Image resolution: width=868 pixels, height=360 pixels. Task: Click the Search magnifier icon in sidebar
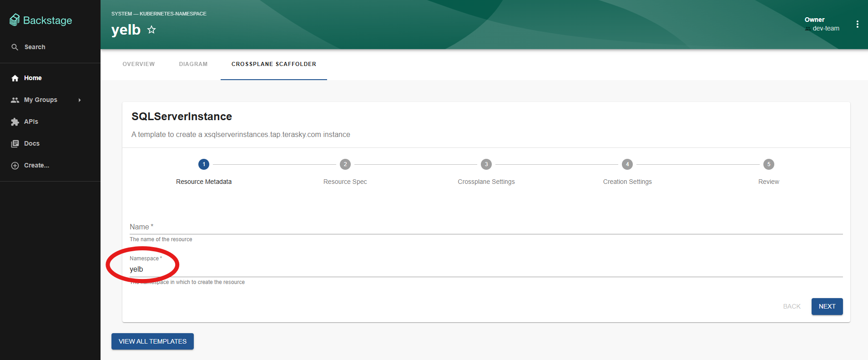(x=15, y=47)
